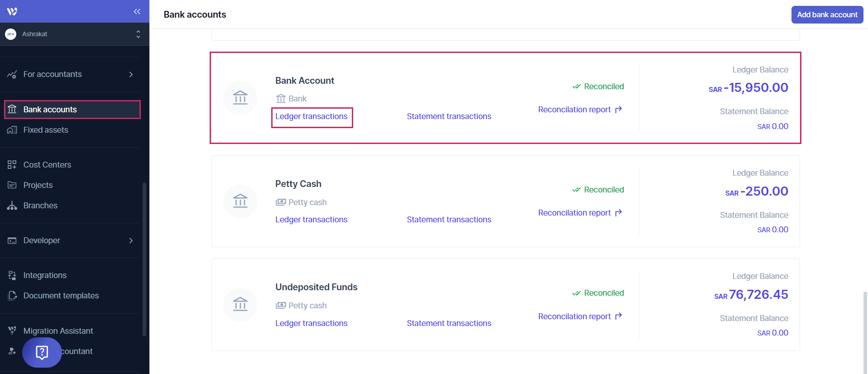Open the help chat bubble icon

click(x=42, y=352)
